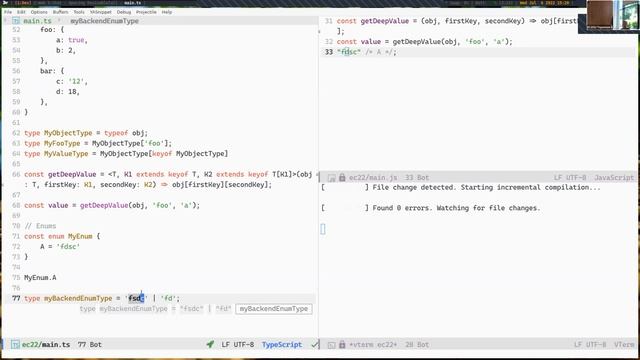The image size is (640, 360).
Task: Click 'getDeepValue' call on line 68
Action: pyautogui.click(x=104, y=205)
